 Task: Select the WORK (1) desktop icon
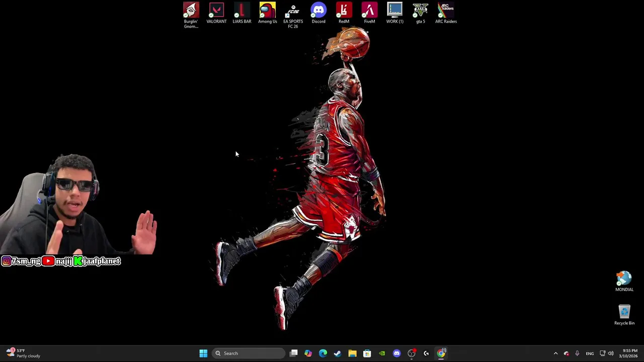coord(395,13)
